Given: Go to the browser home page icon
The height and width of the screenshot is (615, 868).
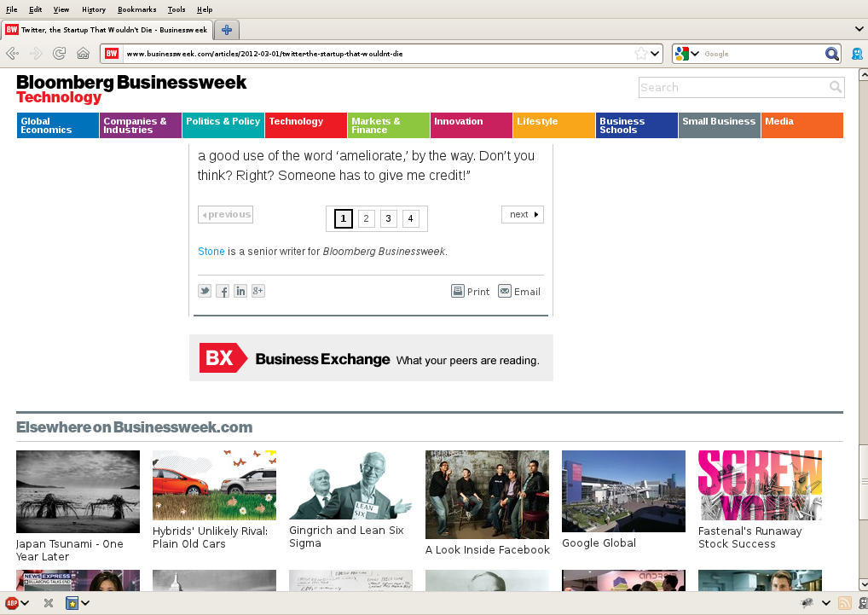Looking at the screenshot, I should click(83, 54).
